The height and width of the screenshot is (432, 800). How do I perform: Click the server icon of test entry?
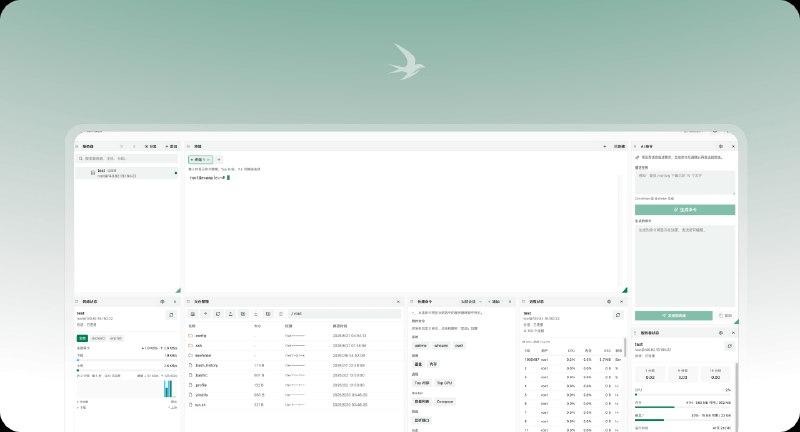click(92, 173)
